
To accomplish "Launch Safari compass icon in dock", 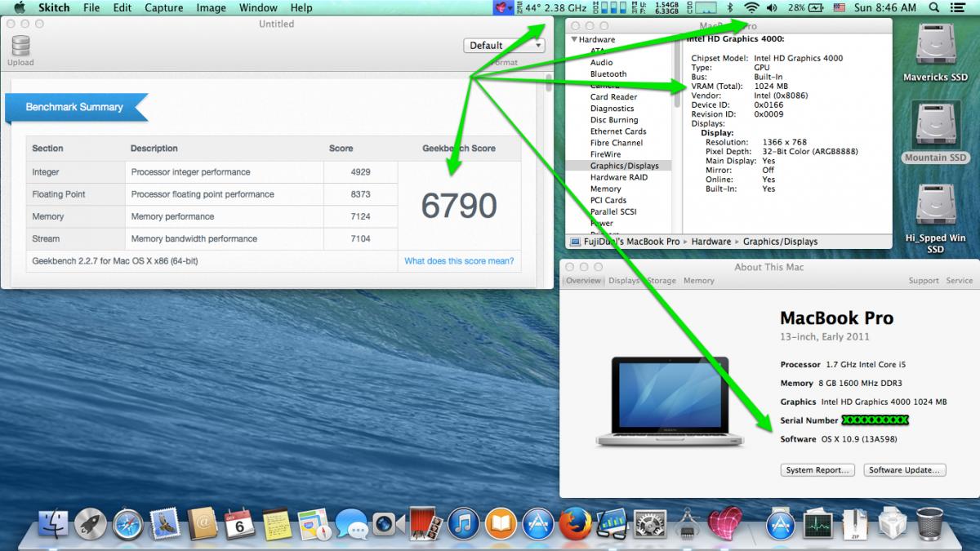I will click(x=128, y=523).
